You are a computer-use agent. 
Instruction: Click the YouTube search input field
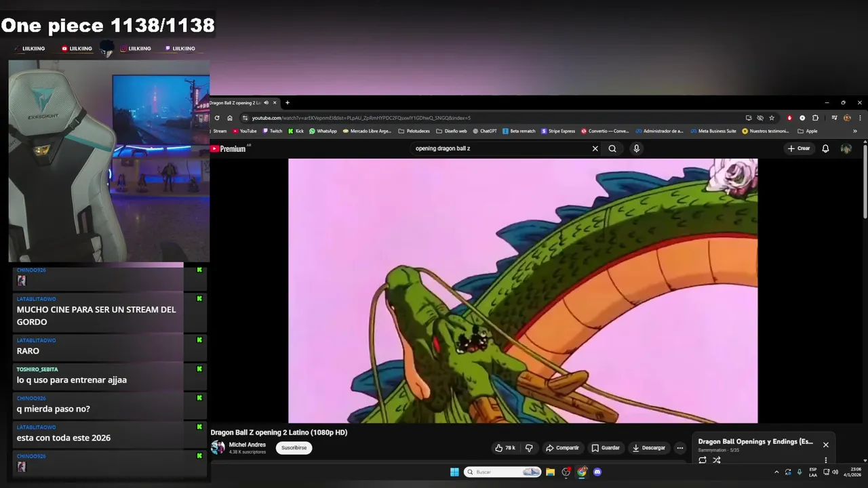click(x=500, y=148)
